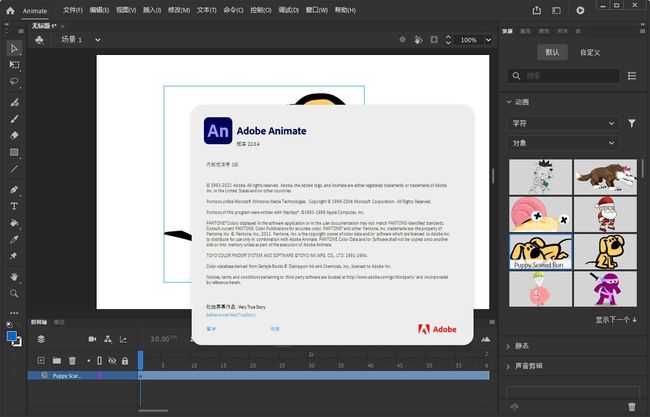The height and width of the screenshot is (417, 650).
Task: Open the 文件(F) menu
Action: (x=73, y=10)
